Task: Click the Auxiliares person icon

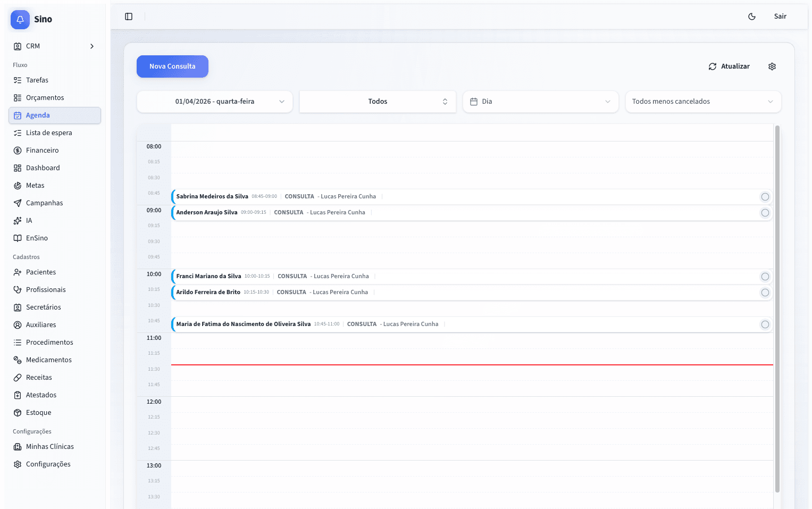Action: pyautogui.click(x=18, y=325)
